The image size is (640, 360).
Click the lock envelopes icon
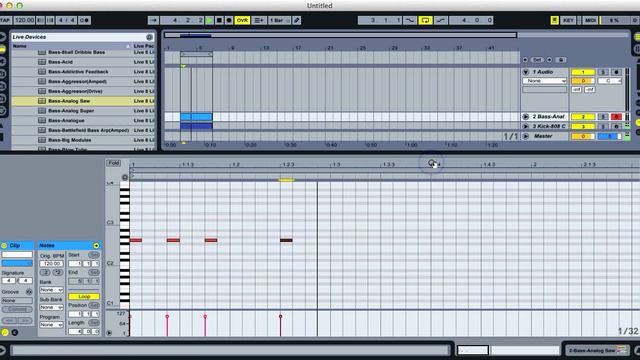[561, 60]
